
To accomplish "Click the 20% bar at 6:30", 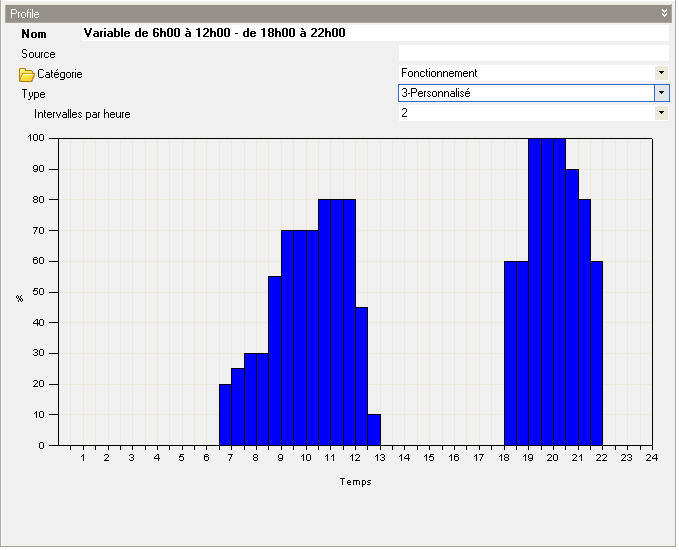I will [225, 415].
